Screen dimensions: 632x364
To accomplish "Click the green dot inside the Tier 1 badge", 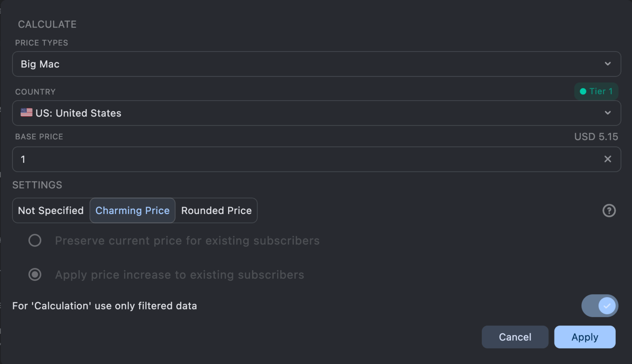I will pos(583,91).
